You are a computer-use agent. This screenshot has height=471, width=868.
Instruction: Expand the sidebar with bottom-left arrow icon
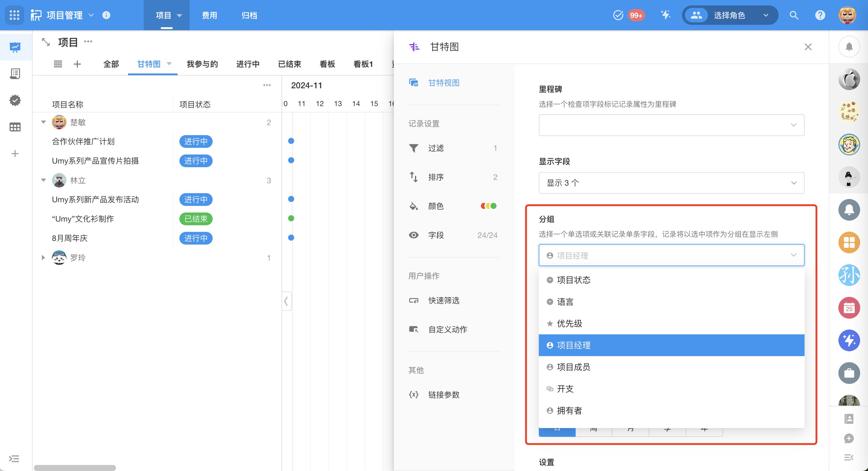[14, 459]
